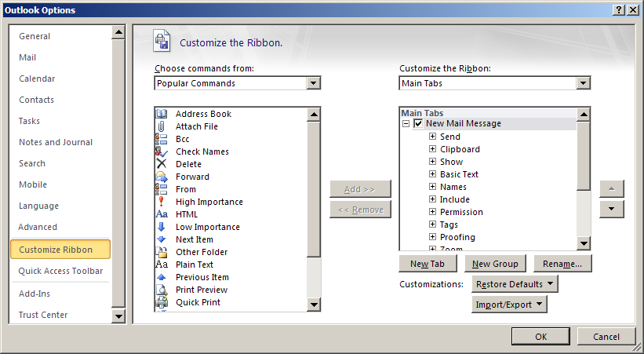The image size is (644, 354).
Task: Click the High Importance exclamation icon
Action: [x=161, y=202]
